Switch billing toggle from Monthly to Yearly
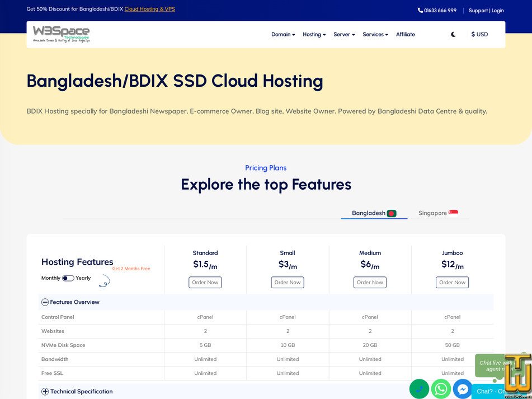This screenshot has height=399, width=532. (68, 278)
